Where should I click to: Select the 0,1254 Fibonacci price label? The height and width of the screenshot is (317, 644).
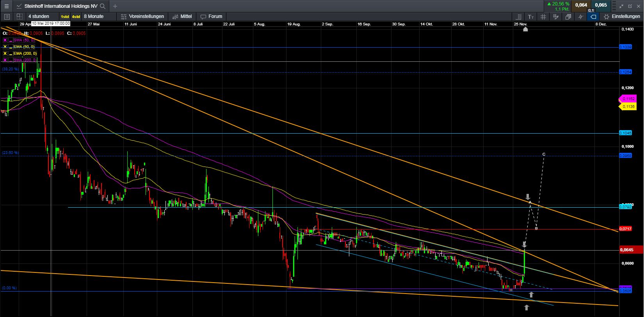click(x=626, y=72)
